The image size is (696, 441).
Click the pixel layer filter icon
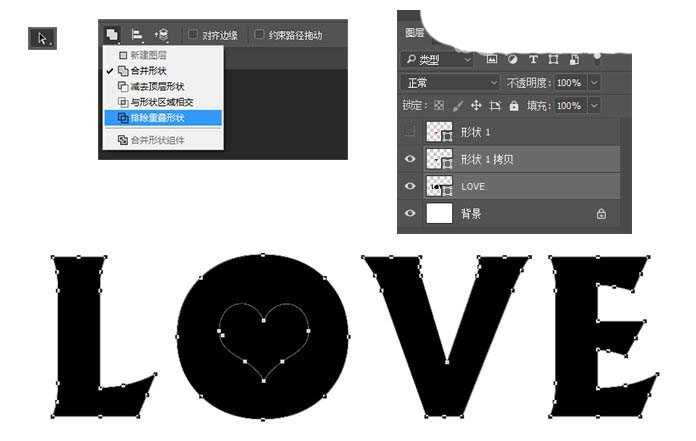pyautogui.click(x=491, y=59)
